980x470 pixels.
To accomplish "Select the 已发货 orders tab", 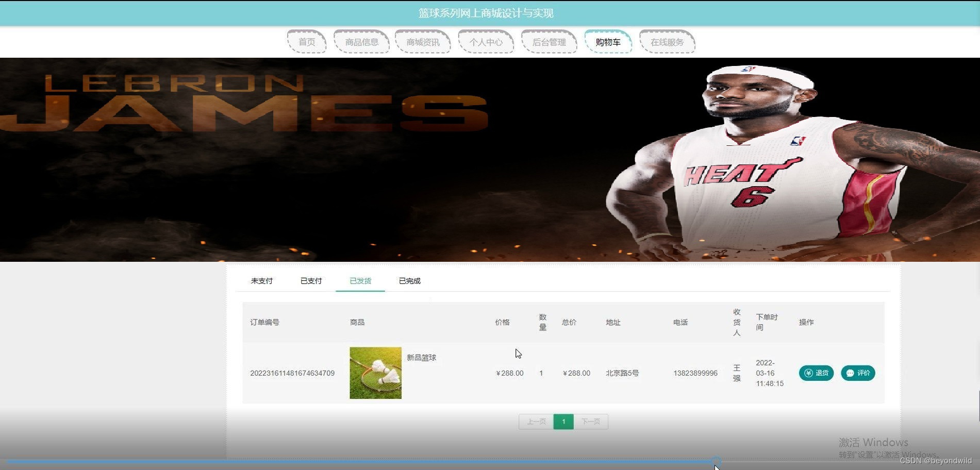I will [x=360, y=281].
